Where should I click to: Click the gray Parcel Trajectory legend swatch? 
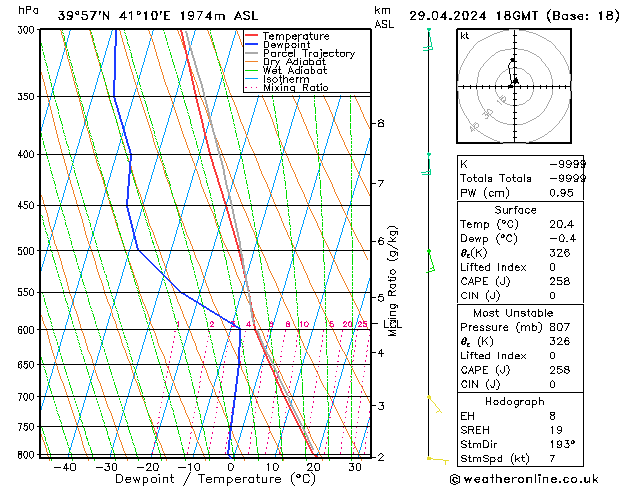click(252, 53)
